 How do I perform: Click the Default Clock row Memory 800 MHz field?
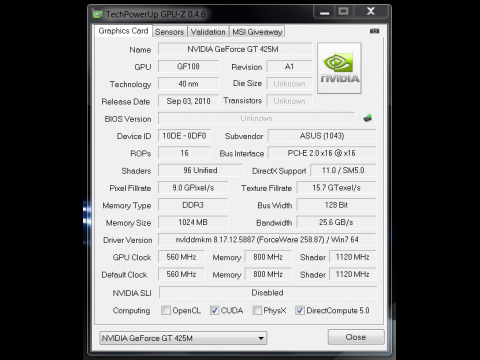[x=268, y=274]
